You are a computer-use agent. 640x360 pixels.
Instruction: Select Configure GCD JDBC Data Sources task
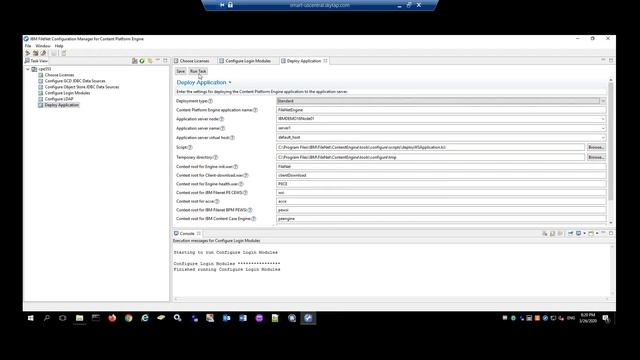coord(75,81)
